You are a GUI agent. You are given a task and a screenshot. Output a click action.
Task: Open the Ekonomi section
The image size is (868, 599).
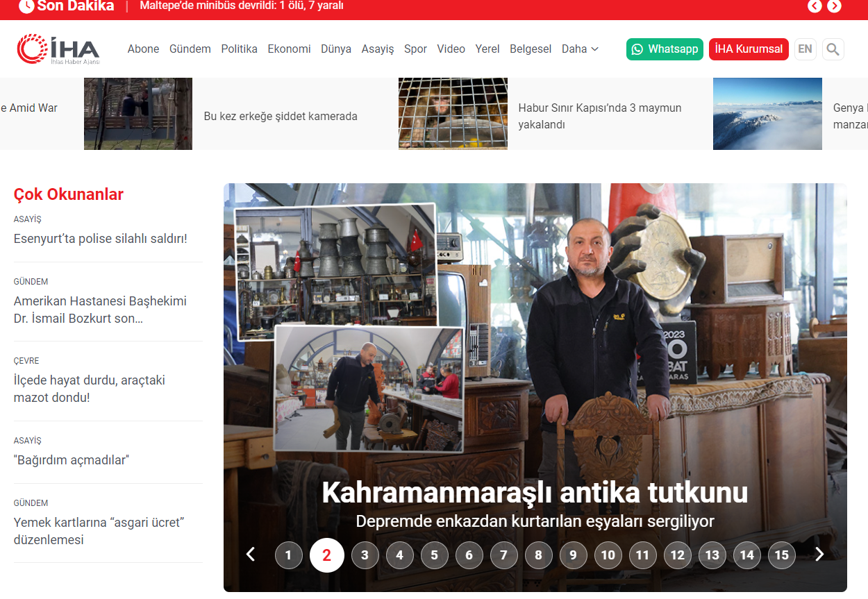(x=289, y=49)
